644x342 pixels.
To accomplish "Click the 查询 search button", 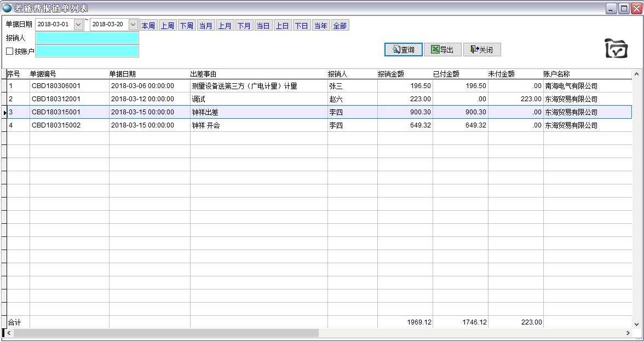I will 403,50.
